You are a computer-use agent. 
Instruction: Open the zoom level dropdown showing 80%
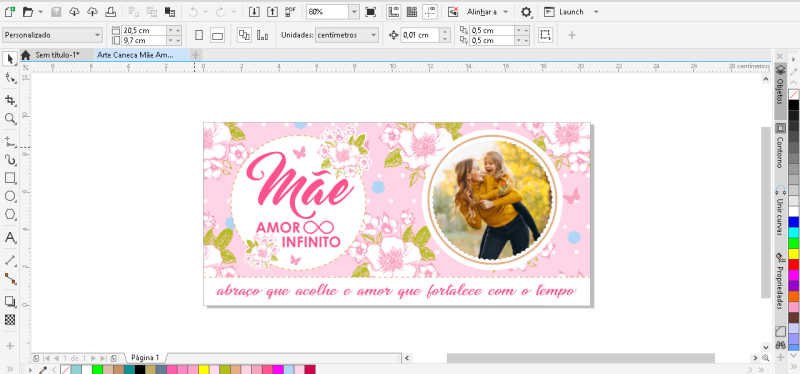[354, 12]
